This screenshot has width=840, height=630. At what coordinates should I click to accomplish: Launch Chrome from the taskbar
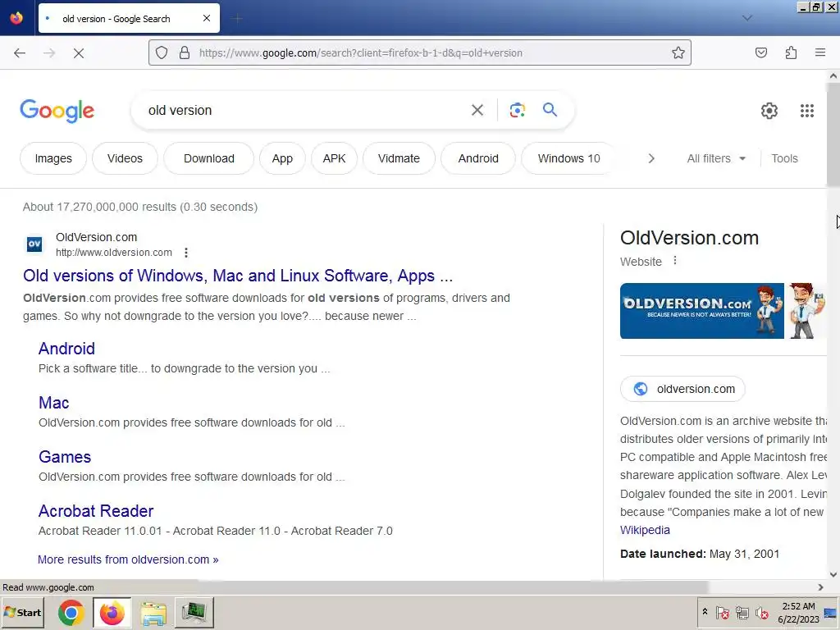(71, 613)
